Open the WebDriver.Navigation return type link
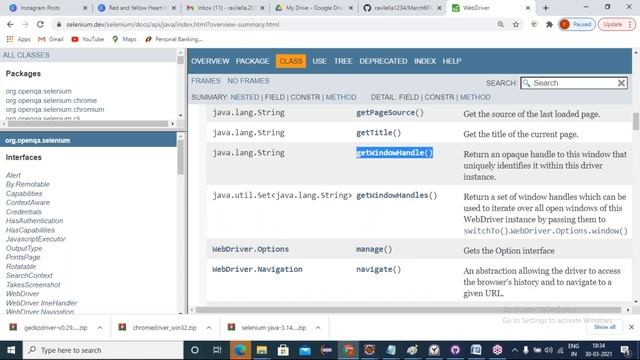The image size is (640, 360). coord(257,269)
